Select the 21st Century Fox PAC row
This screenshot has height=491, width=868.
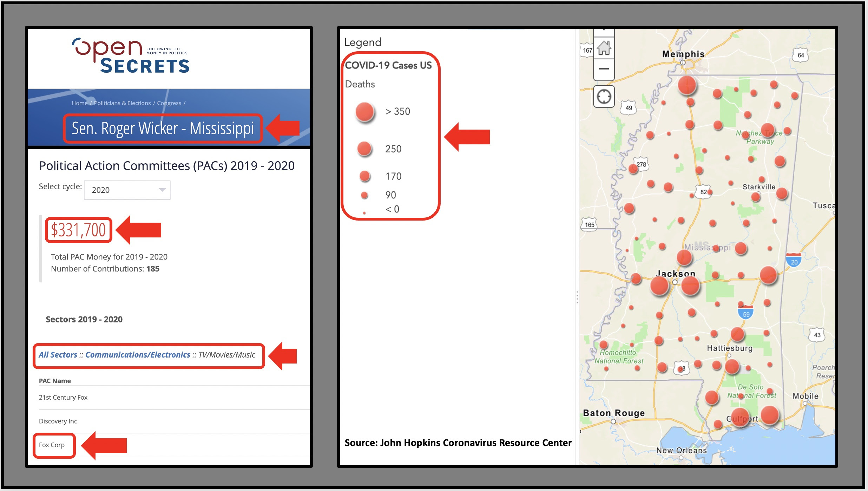point(174,398)
